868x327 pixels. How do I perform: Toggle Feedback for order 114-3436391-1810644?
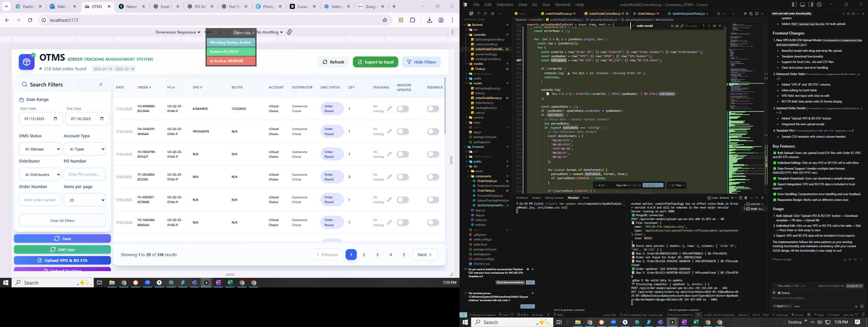click(x=433, y=131)
